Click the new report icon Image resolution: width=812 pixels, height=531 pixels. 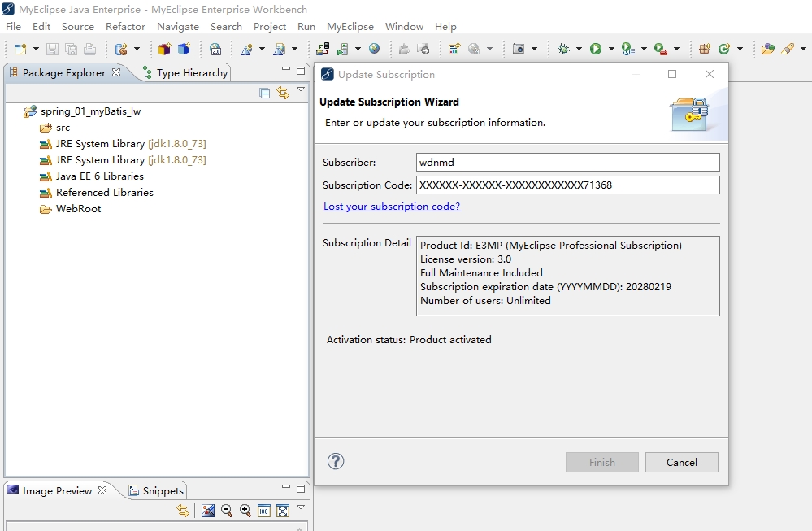[x=454, y=50]
